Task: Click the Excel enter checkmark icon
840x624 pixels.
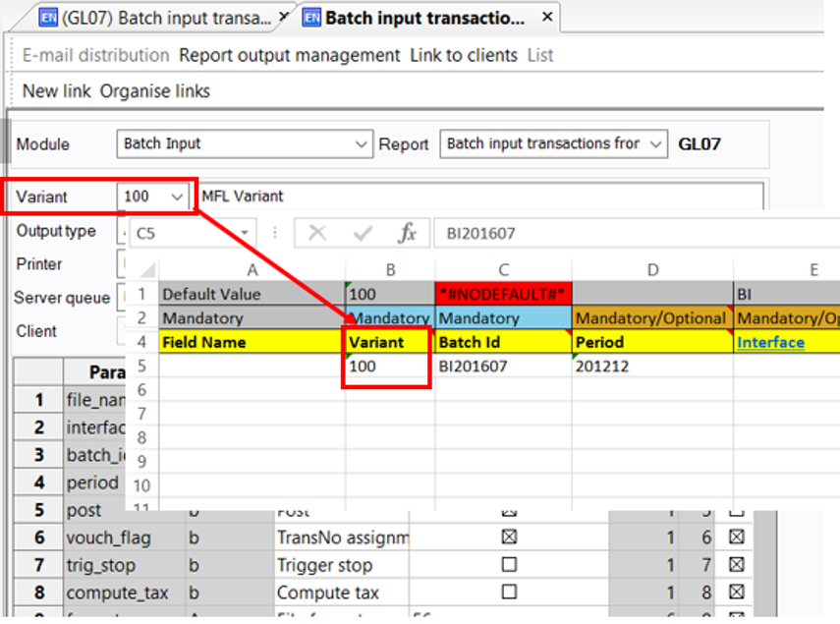Action: tap(363, 233)
